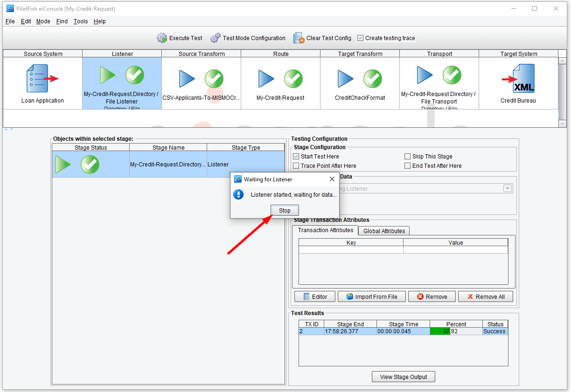Open the Help menu

100,21
